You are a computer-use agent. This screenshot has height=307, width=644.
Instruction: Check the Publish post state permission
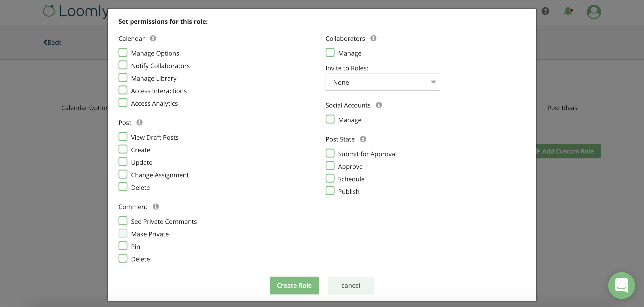tap(330, 191)
